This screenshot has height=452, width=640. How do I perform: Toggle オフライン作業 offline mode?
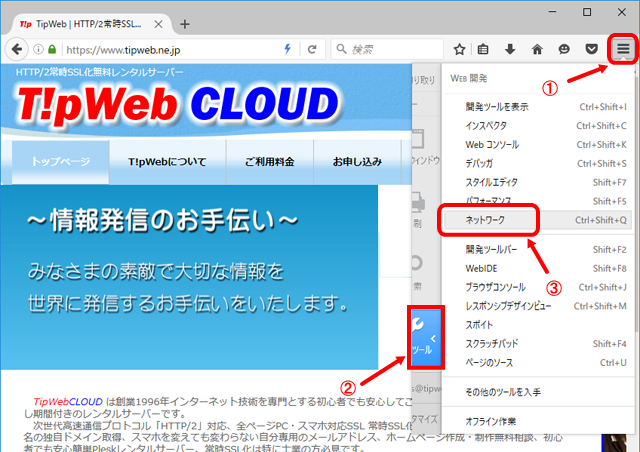[x=538, y=421]
